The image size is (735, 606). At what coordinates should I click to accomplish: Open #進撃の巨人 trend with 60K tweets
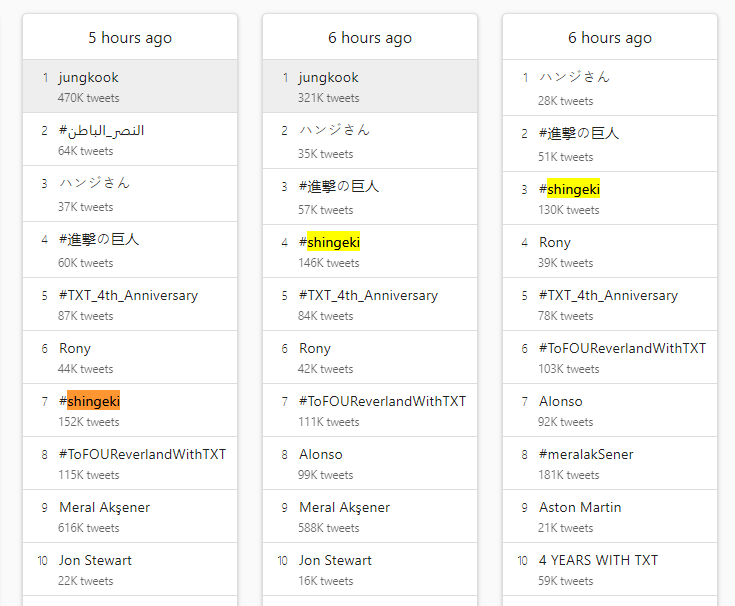(x=130, y=250)
